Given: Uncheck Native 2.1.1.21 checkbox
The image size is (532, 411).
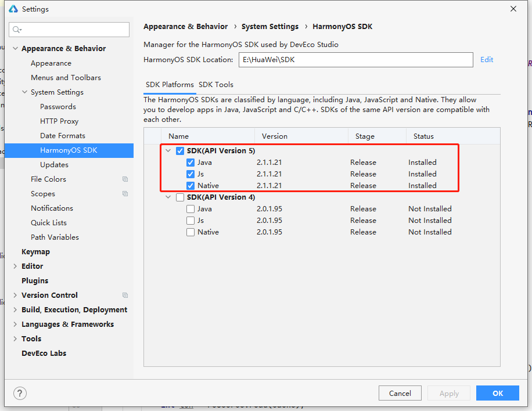Looking at the screenshot, I should 190,186.
